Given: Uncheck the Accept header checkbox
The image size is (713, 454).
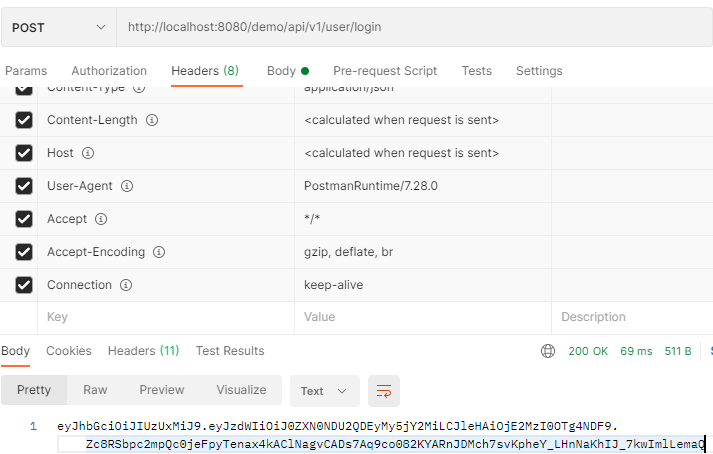Looking at the screenshot, I should click(24, 219).
